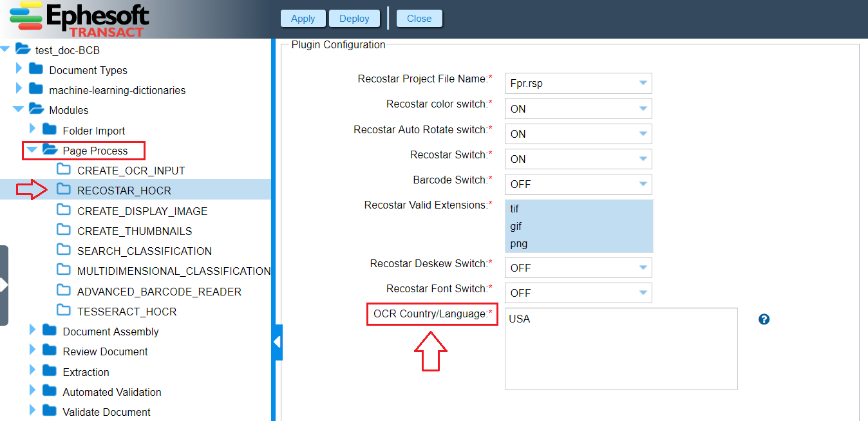Click Automated Validation folder icon

[50, 391]
